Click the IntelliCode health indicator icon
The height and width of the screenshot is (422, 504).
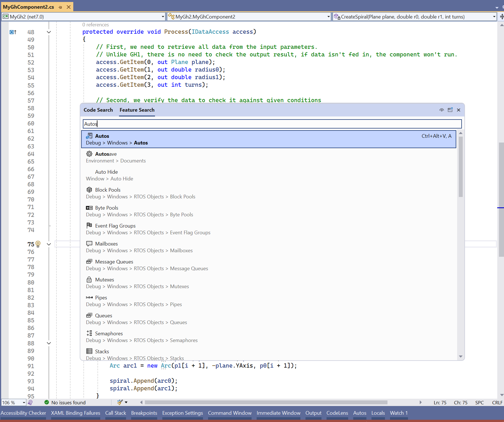tap(30, 403)
